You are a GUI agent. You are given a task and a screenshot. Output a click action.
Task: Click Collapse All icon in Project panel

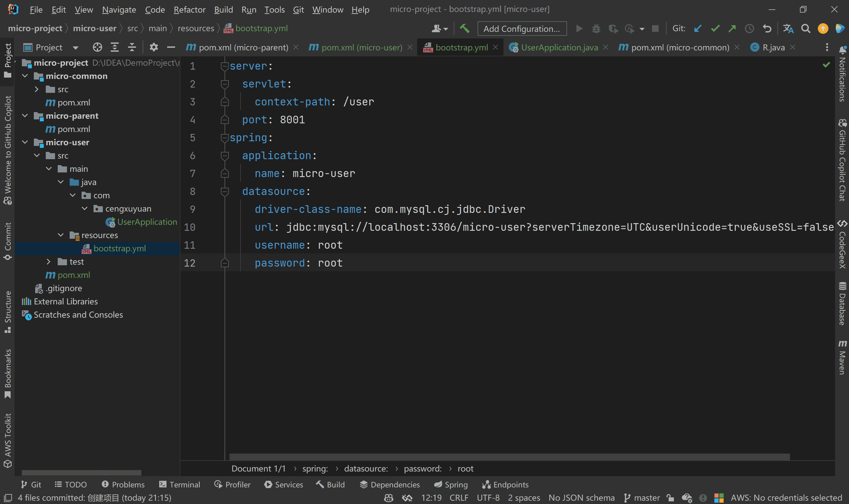click(x=132, y=47)
